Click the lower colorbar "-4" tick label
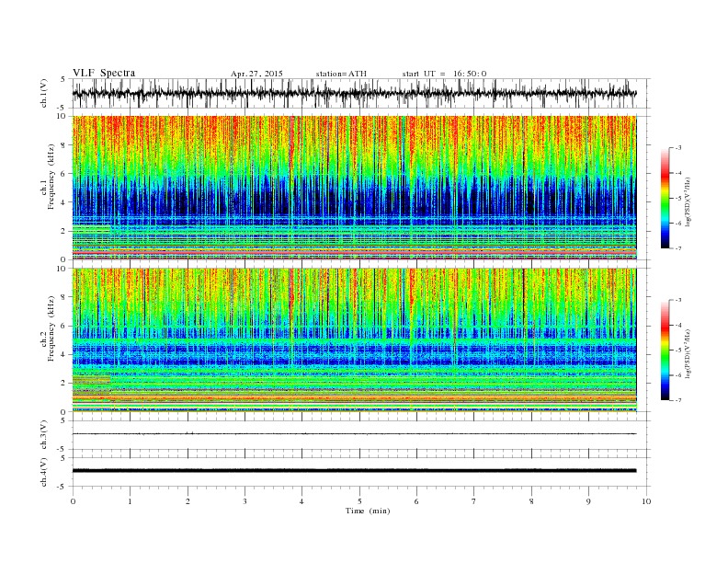This screenshot has width=728, height=563. [x=678, y=325]
